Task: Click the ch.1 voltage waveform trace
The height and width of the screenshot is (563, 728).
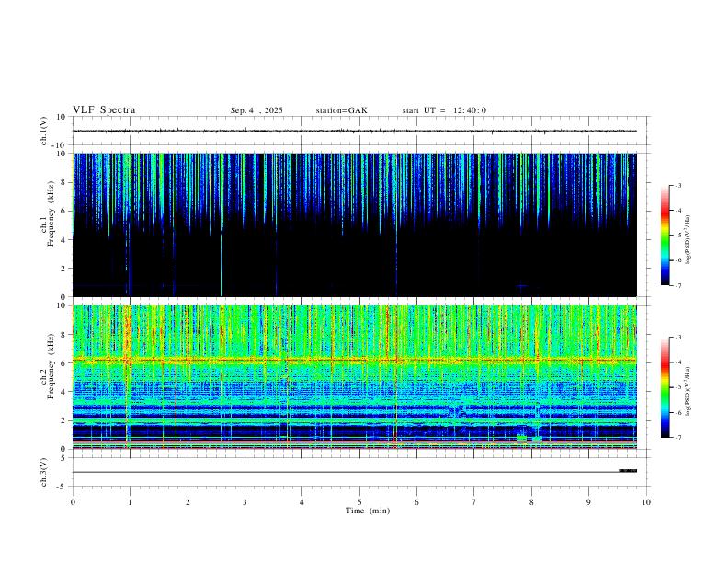Action: (355, 131)
